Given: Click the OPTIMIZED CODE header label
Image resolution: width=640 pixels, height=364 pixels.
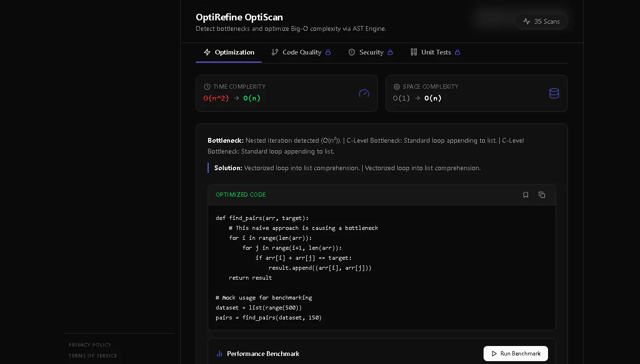Looking at the screenshot, I should pos(241,195).
